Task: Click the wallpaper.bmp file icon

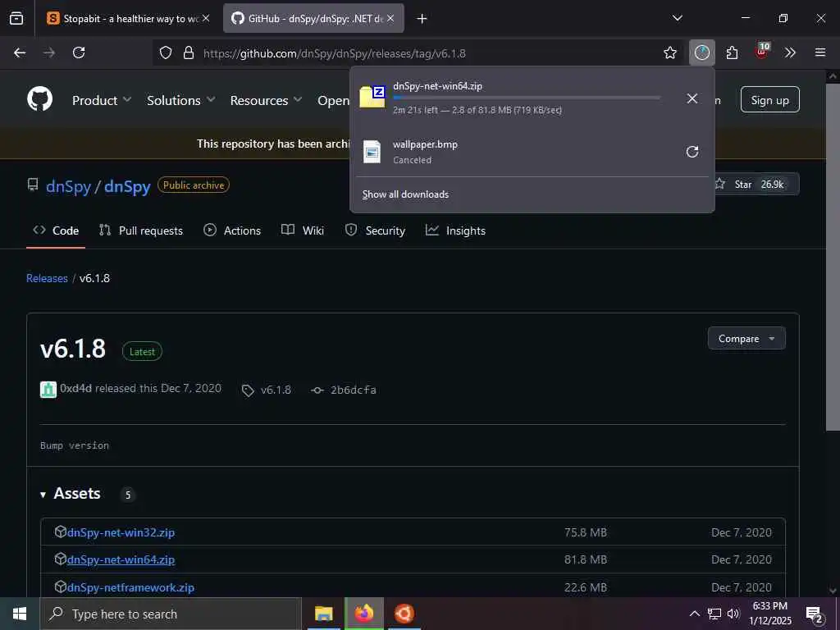Action: pos(372,152)
